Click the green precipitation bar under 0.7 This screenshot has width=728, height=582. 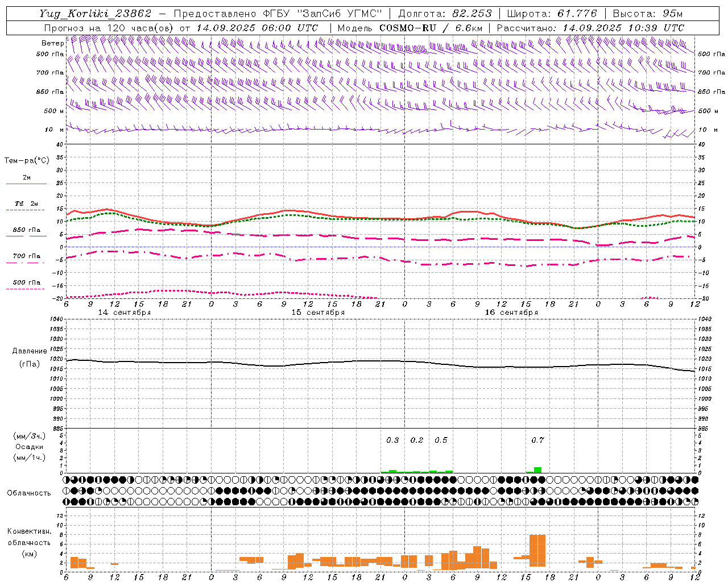pyautogui.click(x=537, y=470)
